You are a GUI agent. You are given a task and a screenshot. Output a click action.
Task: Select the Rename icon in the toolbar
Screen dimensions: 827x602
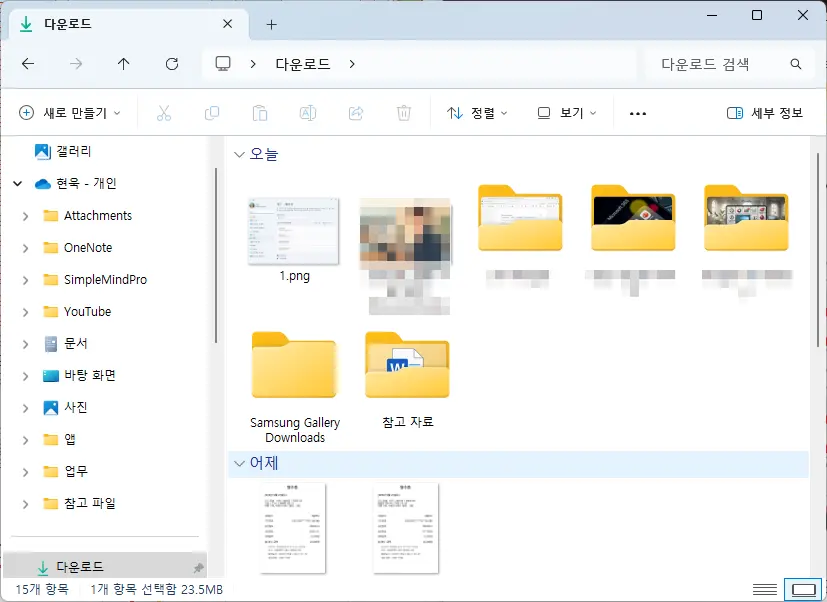tap(308, 113)
